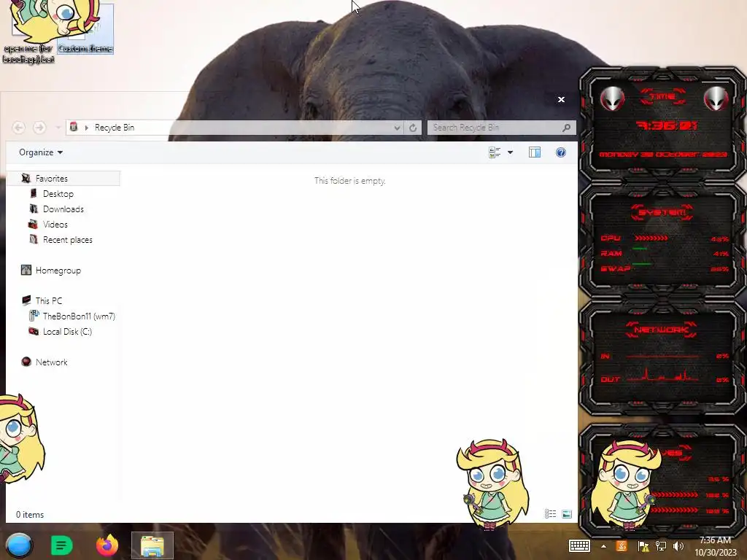
Task: Select Recycle Bin breadcrumb in address bar
Action: tap(115, 128)
